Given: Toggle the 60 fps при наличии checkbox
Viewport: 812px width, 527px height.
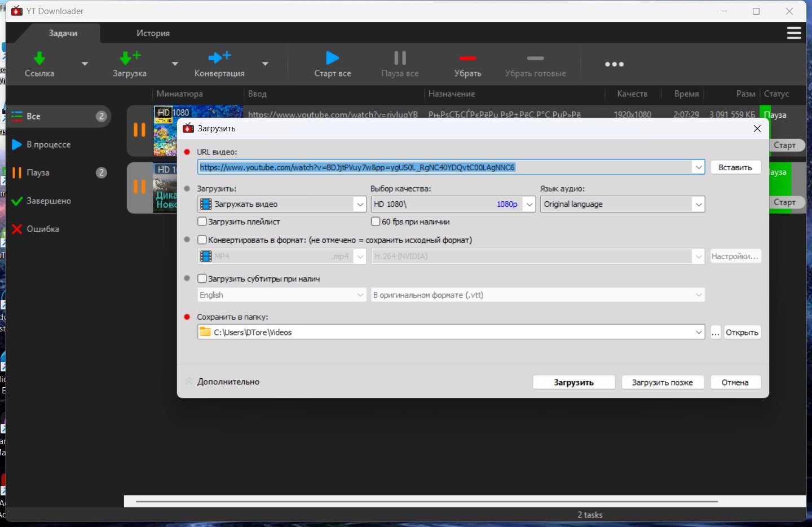Looking at the screenshot, I should [376, 222].
